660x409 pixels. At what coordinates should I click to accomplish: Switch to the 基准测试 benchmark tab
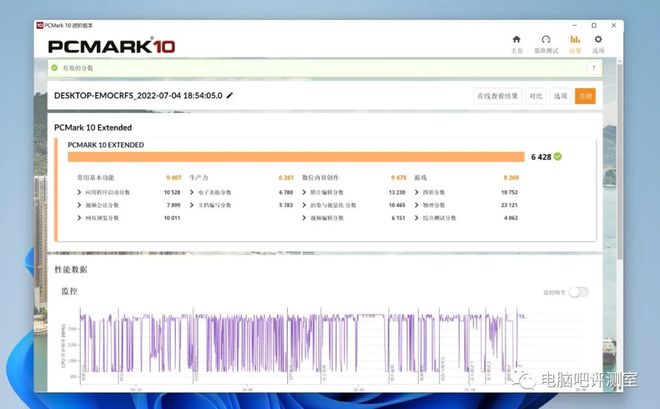546,44
